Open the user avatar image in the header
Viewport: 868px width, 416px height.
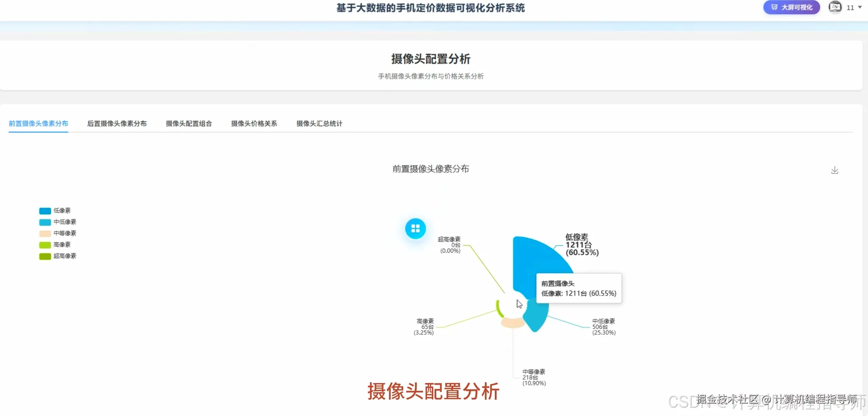pos(835,7)
